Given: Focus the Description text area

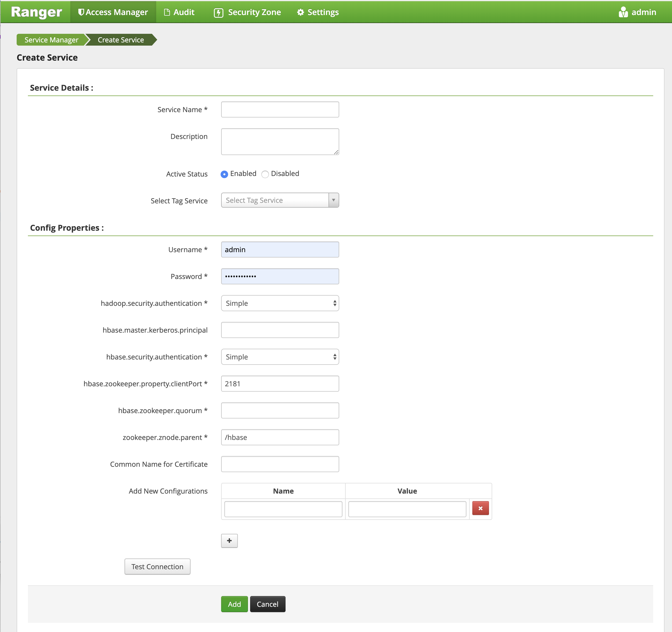Looking at the screenshot, I should (280, 142).
